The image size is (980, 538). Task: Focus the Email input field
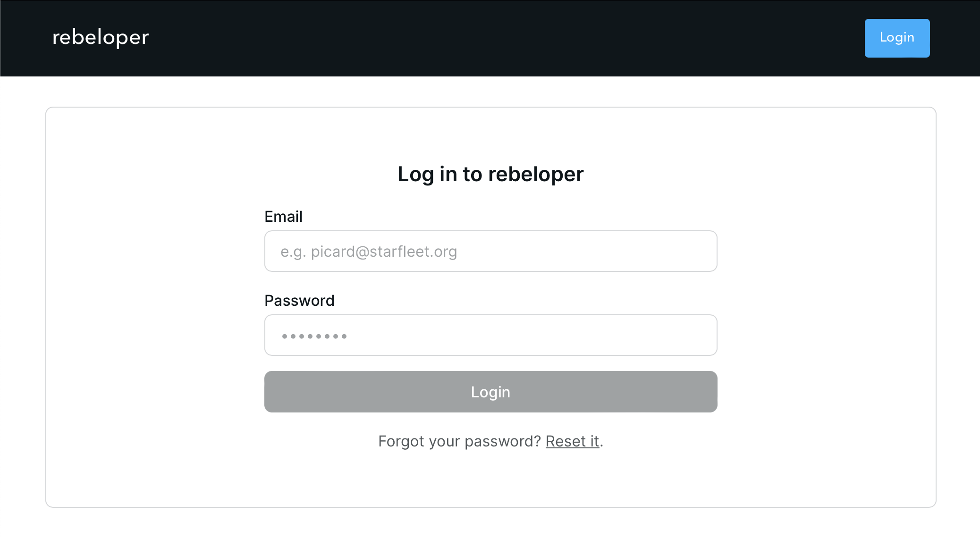[x=490, y=251]
